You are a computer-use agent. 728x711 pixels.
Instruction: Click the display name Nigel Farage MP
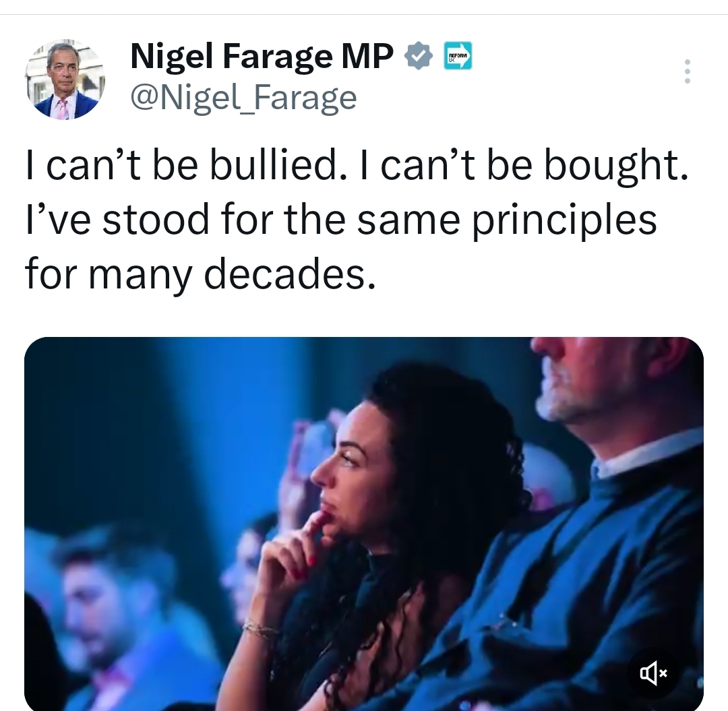pyautogui.click(x=262, y=58)
